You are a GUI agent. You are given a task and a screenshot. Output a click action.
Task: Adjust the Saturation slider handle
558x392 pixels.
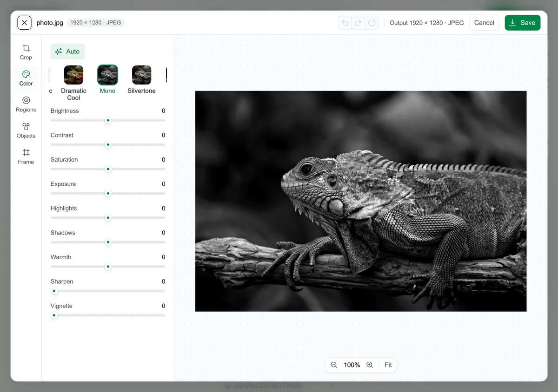point(108,169)
